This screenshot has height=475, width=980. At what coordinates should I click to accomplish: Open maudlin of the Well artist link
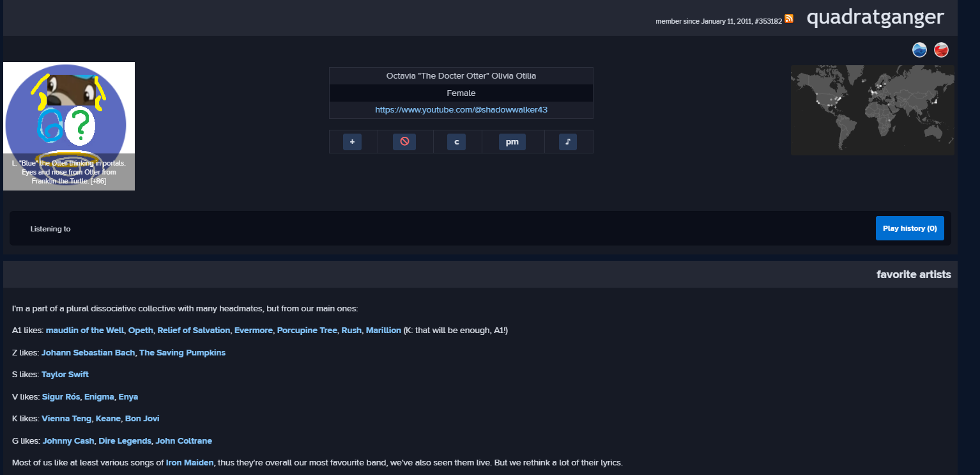[x=85, y=331]
